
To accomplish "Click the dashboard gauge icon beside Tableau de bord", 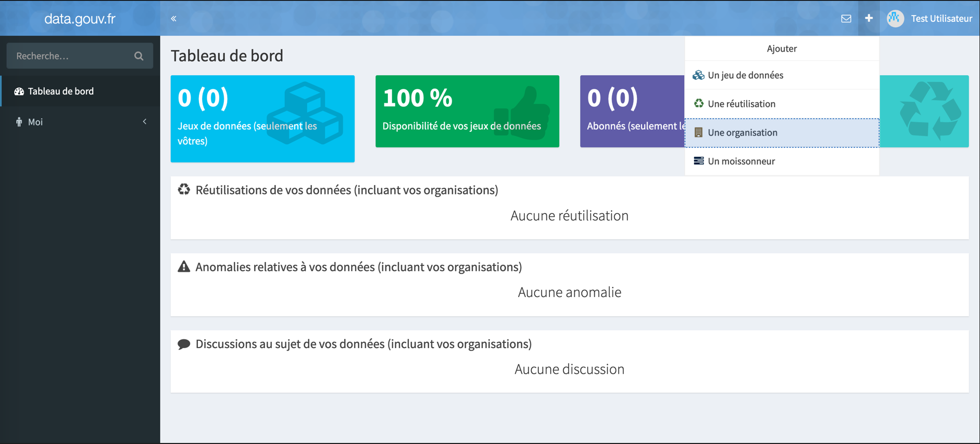I will pyautogui.click(x=19, y=91).
